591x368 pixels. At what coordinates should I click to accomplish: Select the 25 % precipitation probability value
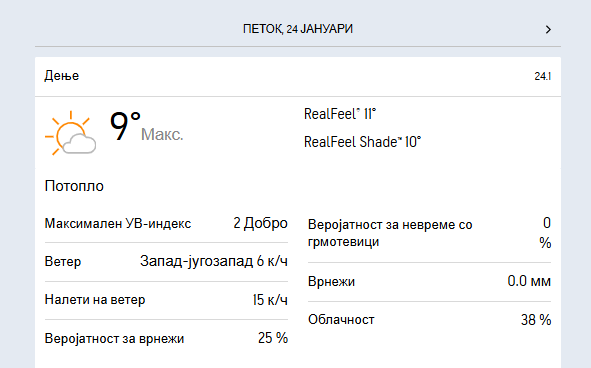273,338
